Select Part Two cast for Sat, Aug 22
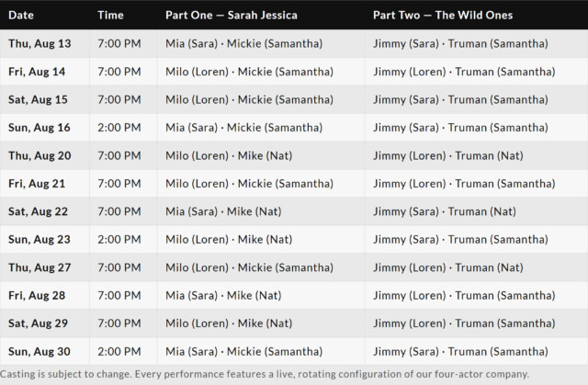The width and height of the screenshot is (588, 385). tap(445, 211)
